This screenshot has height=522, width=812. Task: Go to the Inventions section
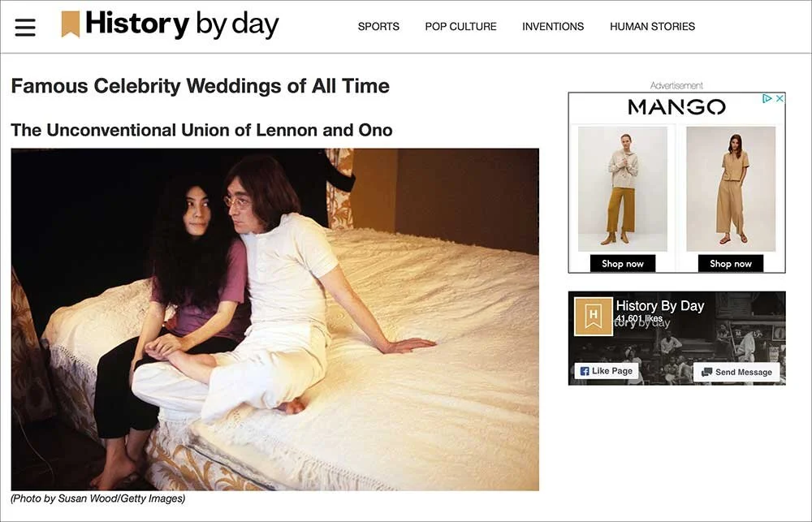point(552,27)
